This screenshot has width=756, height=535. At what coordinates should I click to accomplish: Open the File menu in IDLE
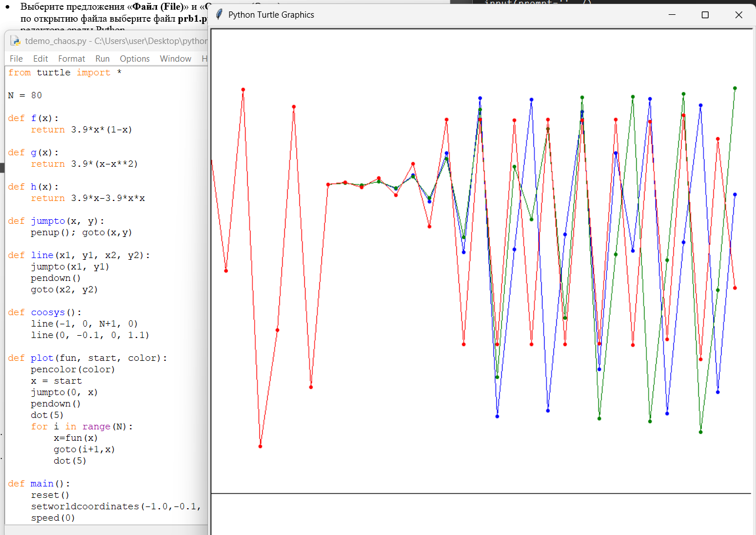click(x=17, y=59)
